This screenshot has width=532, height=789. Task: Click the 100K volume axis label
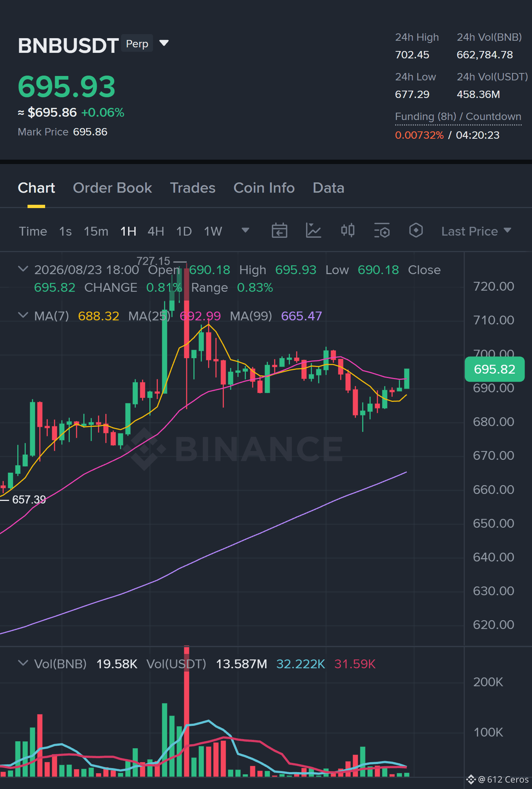488,732
